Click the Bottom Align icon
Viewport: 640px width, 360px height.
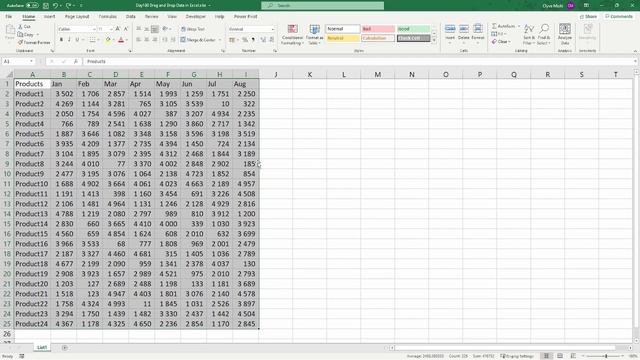[x=155, y=29]
